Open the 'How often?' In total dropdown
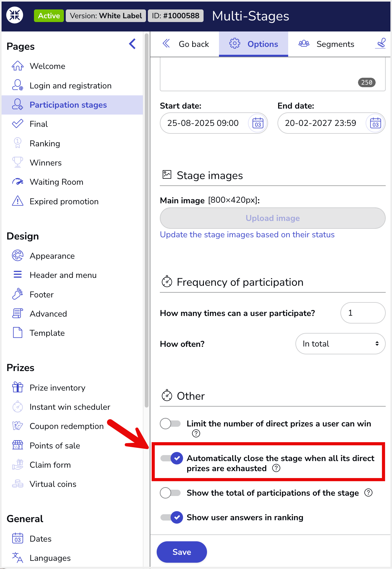The width and height of the screenshot is (392, 569). (340, 344)
